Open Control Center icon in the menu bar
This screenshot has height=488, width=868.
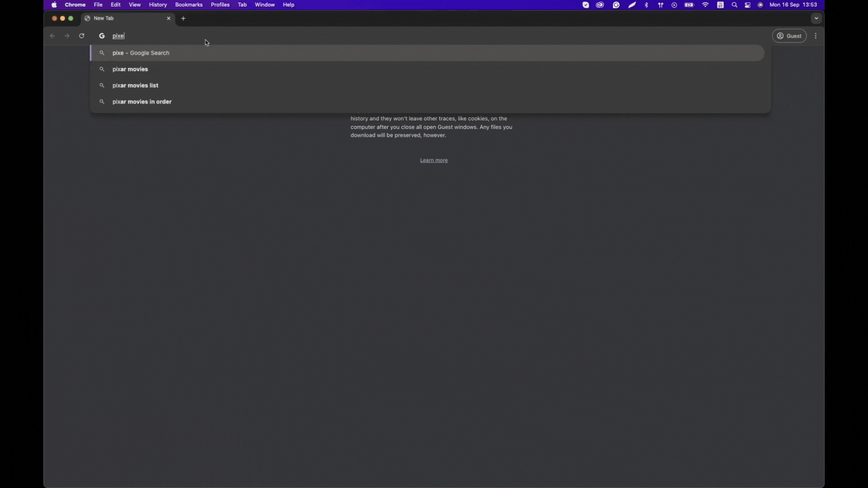748,5
